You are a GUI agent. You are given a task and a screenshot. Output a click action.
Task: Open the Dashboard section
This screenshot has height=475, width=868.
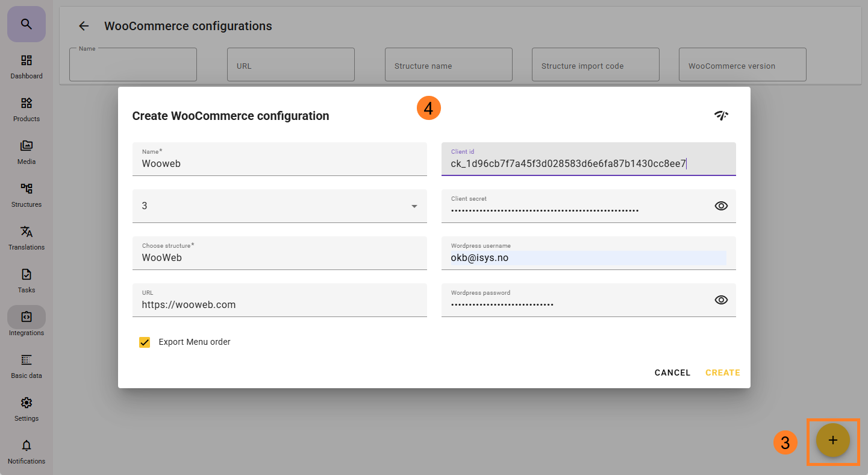click(x=27, y=67)
